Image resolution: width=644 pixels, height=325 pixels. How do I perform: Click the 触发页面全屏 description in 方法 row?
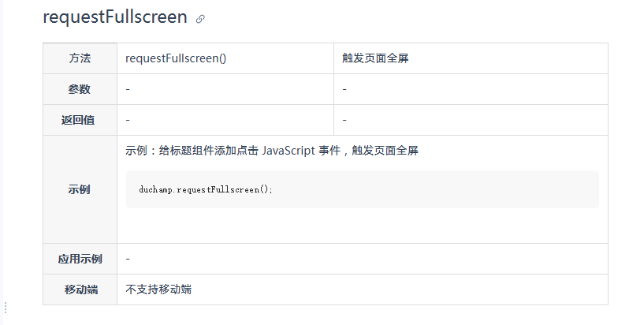click(x=375, y=58)
